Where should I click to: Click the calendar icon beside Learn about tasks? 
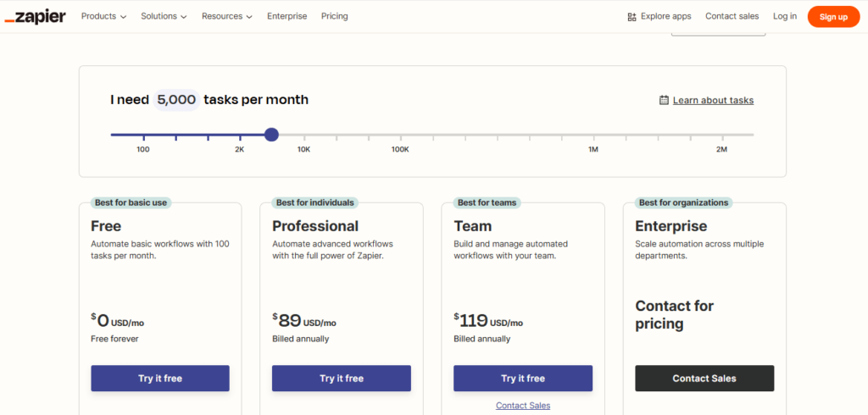click(x=664, y=100)
